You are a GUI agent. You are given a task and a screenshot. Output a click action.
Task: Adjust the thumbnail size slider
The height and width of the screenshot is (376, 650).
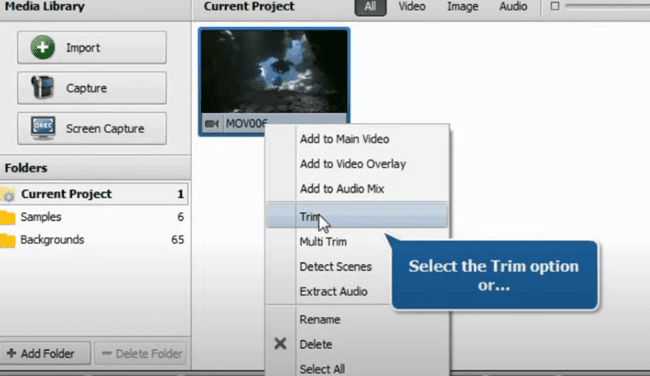607,6
